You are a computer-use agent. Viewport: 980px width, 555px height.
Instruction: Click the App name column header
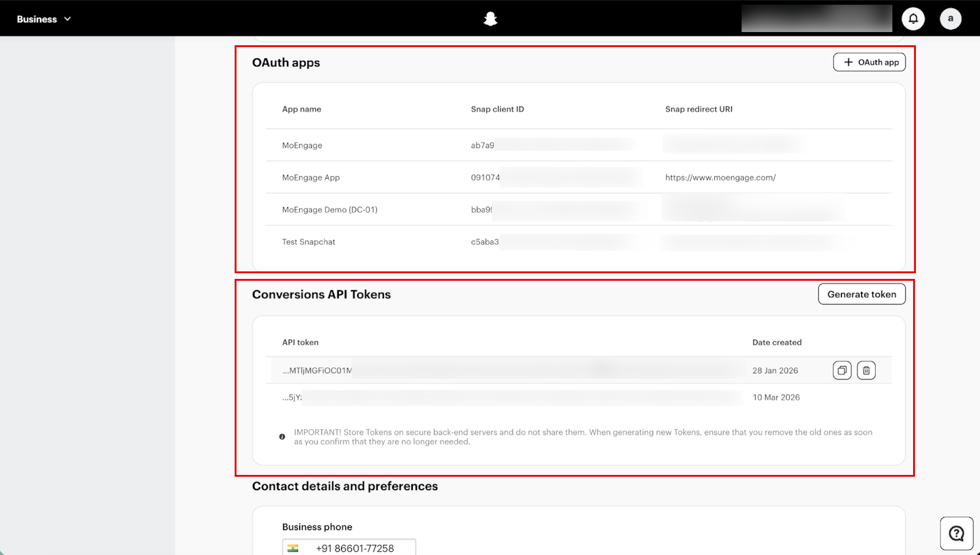click(x=302, y=109)
